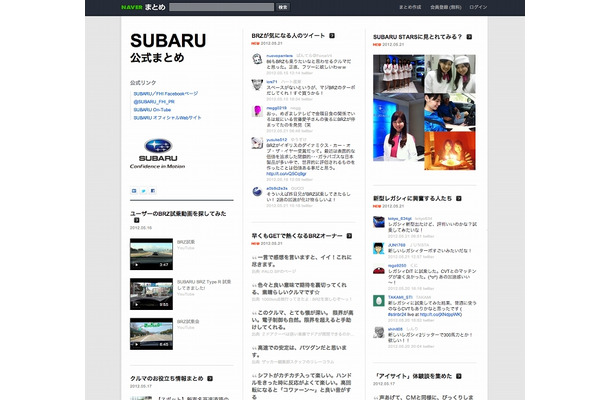Click the gray avatar of last Legacy tweet
Image resolution: width=610 pixels, height=400 pixels.
coord(379,332)
